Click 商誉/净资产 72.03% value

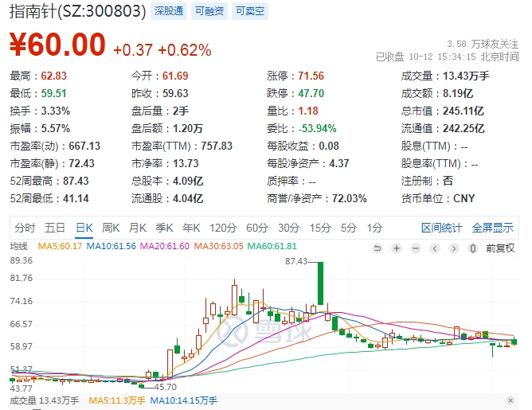coord(350,198)
